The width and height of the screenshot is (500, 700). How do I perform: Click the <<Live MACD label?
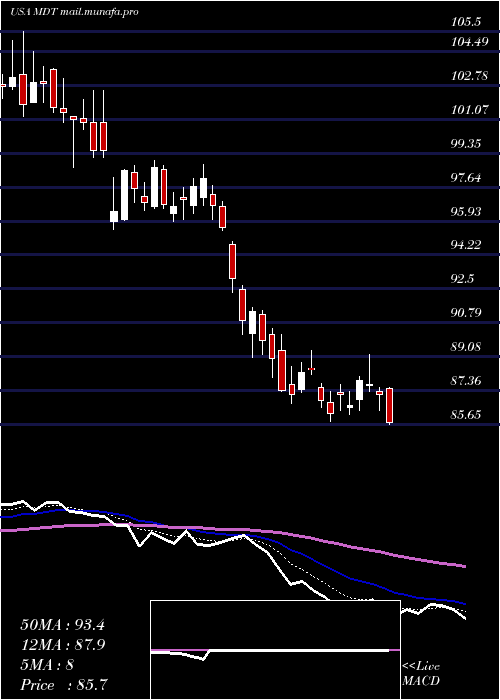(x=421, y=674)
